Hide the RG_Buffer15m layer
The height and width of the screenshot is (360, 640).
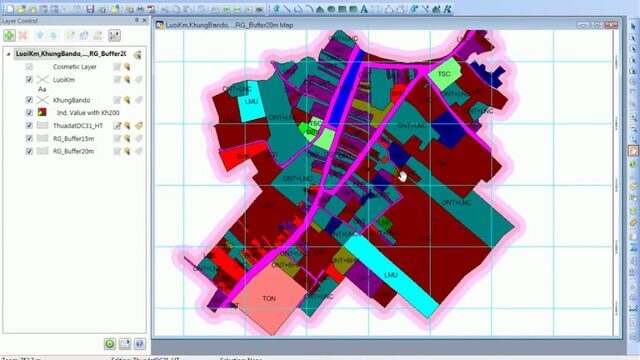29,138
